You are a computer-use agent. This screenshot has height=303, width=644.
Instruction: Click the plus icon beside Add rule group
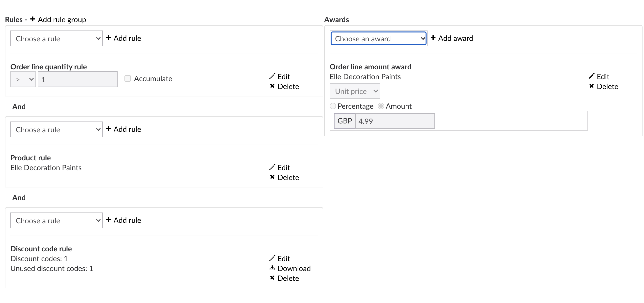(x=32, y=19)
